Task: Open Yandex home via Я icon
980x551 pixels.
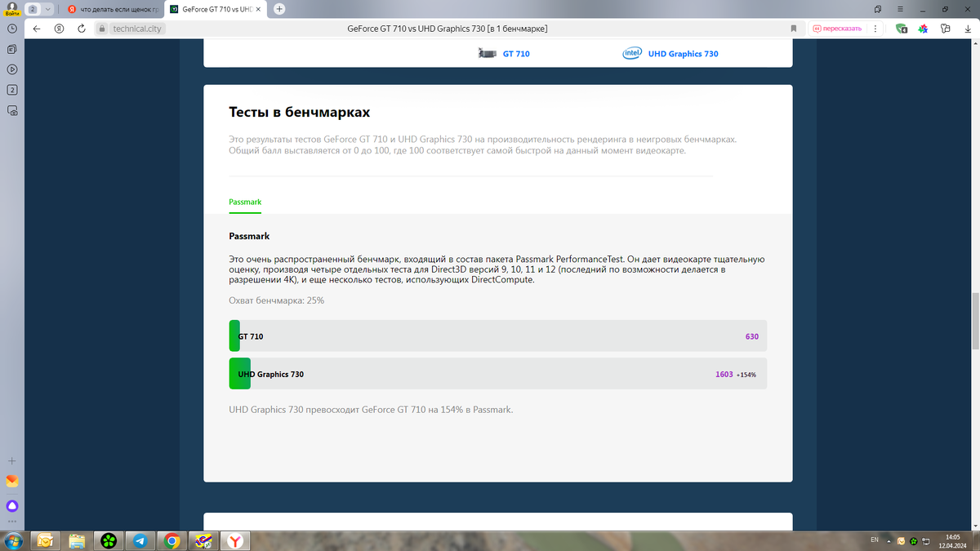Action: (x=59, y=28)
